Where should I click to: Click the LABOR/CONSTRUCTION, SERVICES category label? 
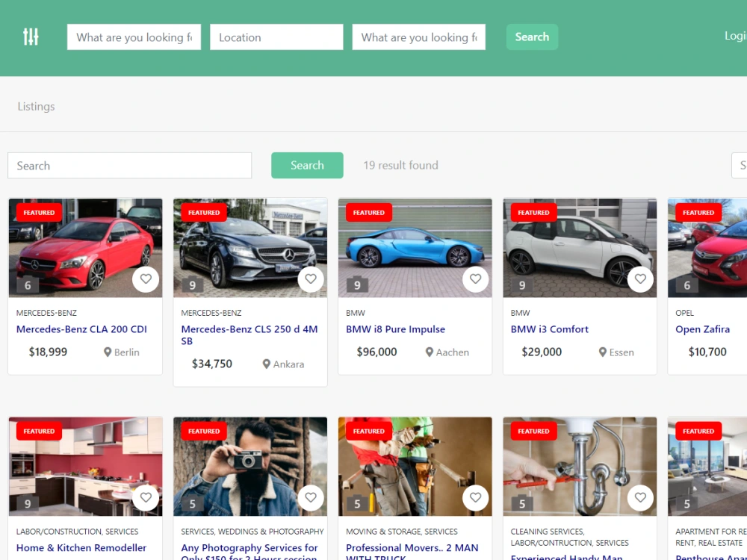77,532
